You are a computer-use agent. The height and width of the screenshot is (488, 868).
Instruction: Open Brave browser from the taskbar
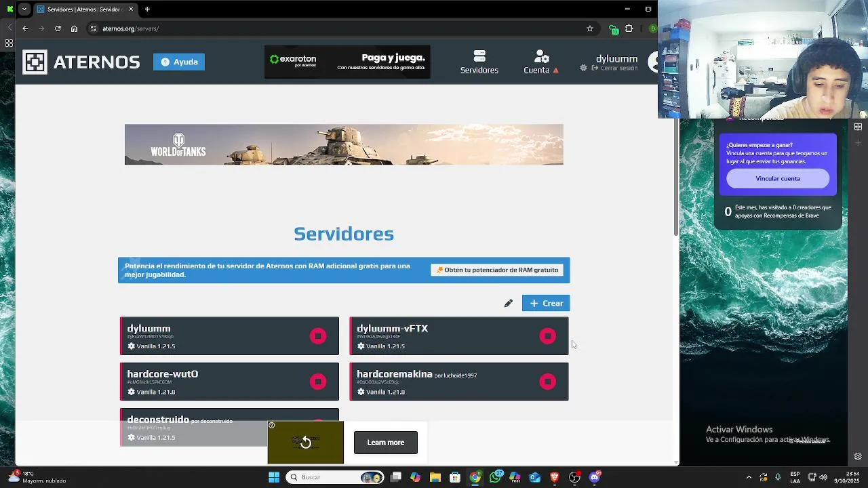[555, 477]
